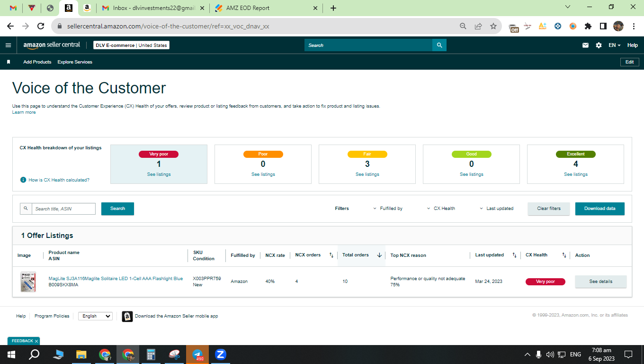Open the Learn more link

(24, 112)
